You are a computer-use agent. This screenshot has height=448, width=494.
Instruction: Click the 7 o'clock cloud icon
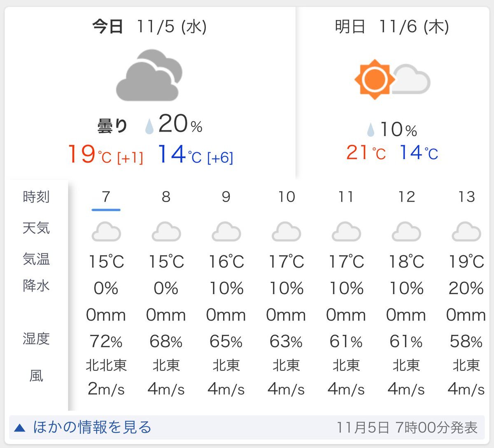pos(106,232)
